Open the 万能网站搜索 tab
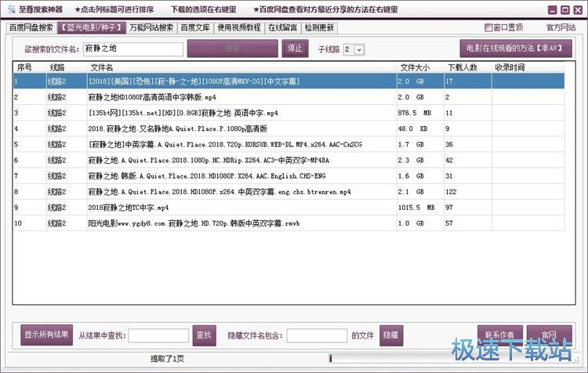Image resolution: width=588 pixels, height=373 pixels. pos(151,27)
